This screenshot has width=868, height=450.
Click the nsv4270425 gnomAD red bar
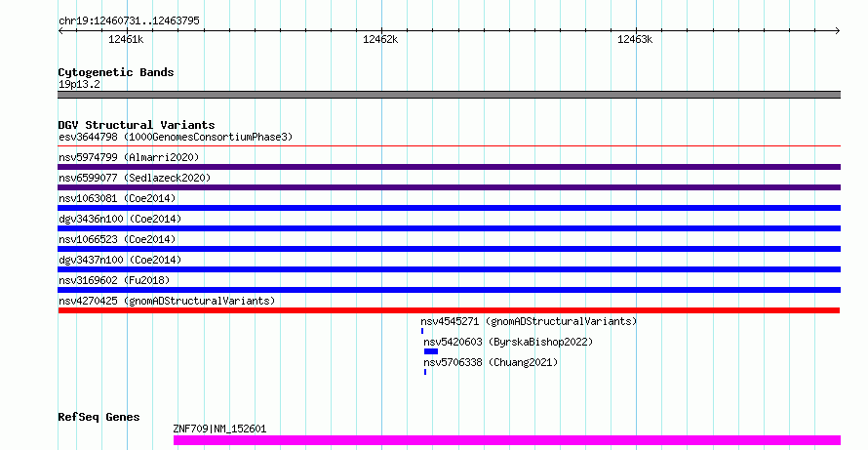(x=449, y=310)
